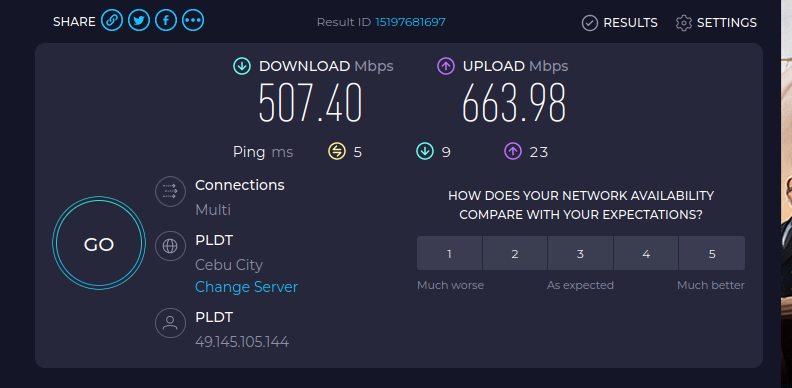Rate network availability as 3
Image resolution: width=792 pixels, height=388 pixels.
click(x=580, y=253)
